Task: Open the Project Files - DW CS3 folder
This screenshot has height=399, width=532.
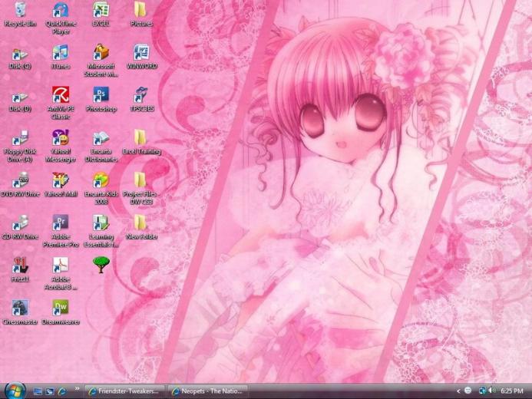Action: (141, 189)
